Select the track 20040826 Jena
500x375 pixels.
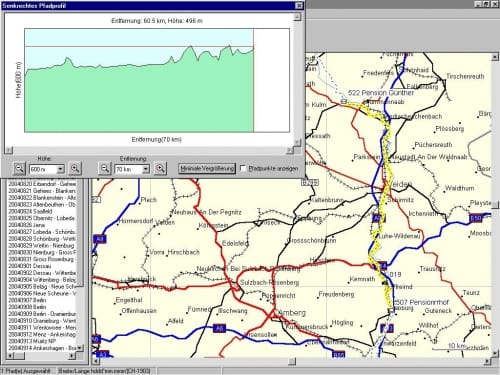[x=27, y=225]
